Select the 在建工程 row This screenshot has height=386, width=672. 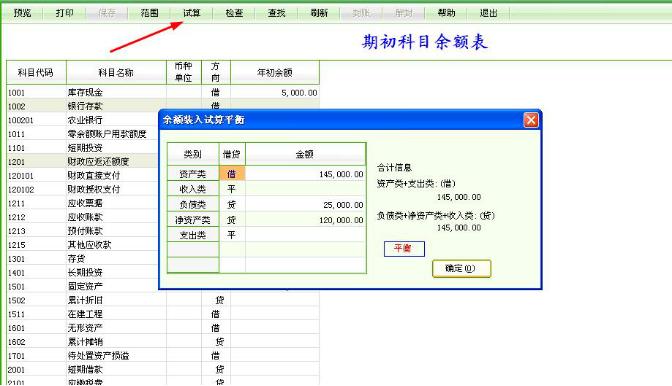[x=163, y=314]
